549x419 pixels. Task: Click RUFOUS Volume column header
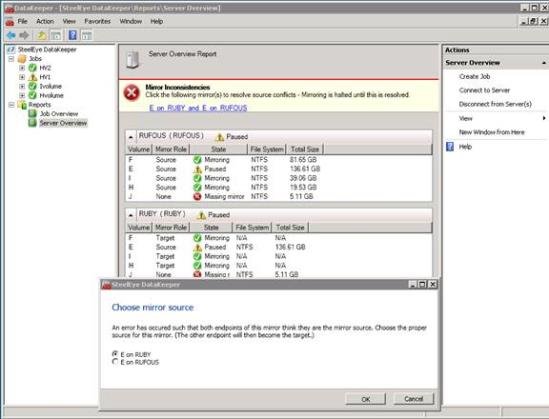(x=139, y=149)
